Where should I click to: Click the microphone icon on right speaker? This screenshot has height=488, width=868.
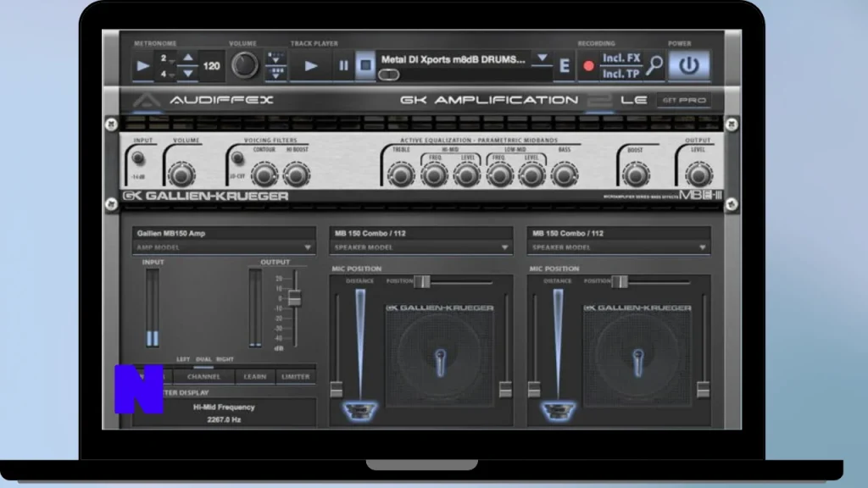[x=638, y=363]
